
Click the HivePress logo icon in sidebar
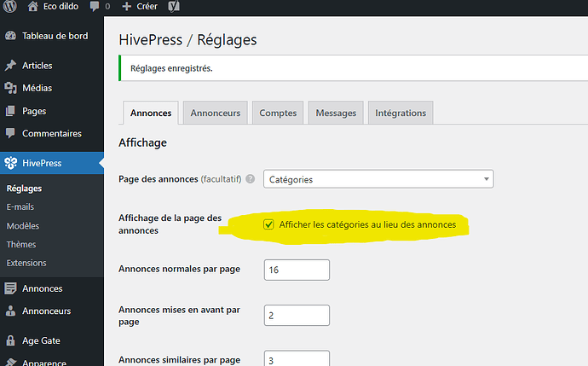[x=11, y=163]
